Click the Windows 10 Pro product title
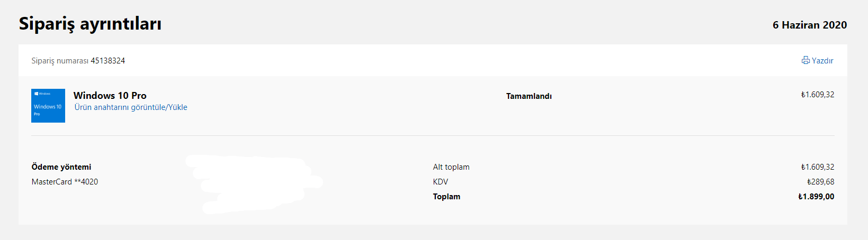This screenshot has height=240, width=868. tap(110, 96)
